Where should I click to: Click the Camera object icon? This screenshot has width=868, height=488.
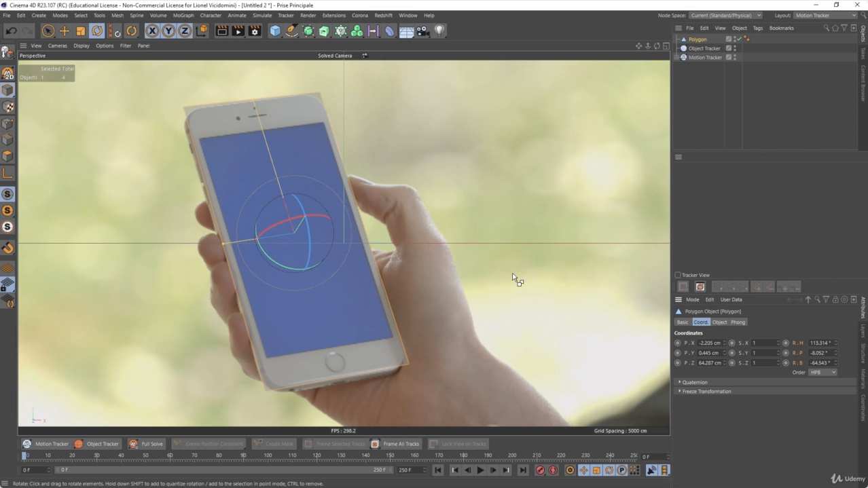tap(422, 31)
